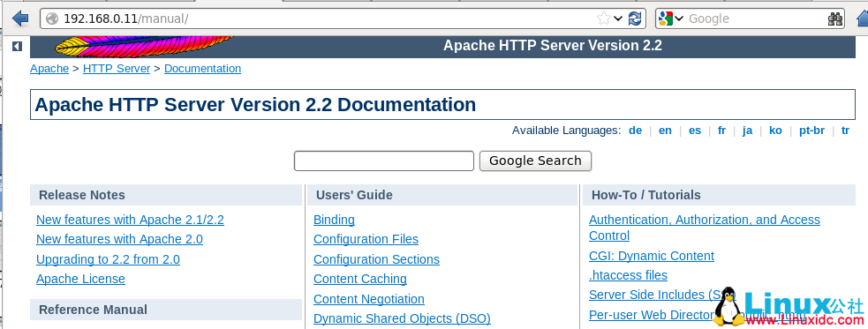Open the Content Negotiation link
This screenshot has width=868, height=329.
(369, 299)
